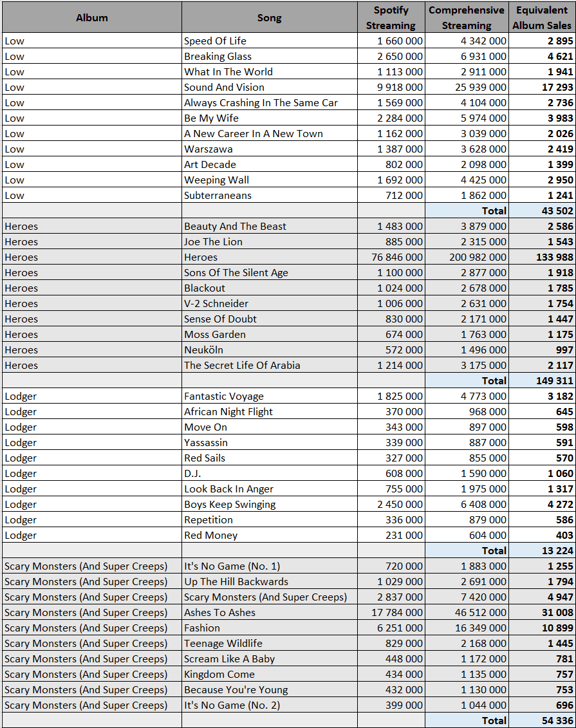
Task: Select the song cell Boys Keep Swinging
Action: click(x=270, y=504)
